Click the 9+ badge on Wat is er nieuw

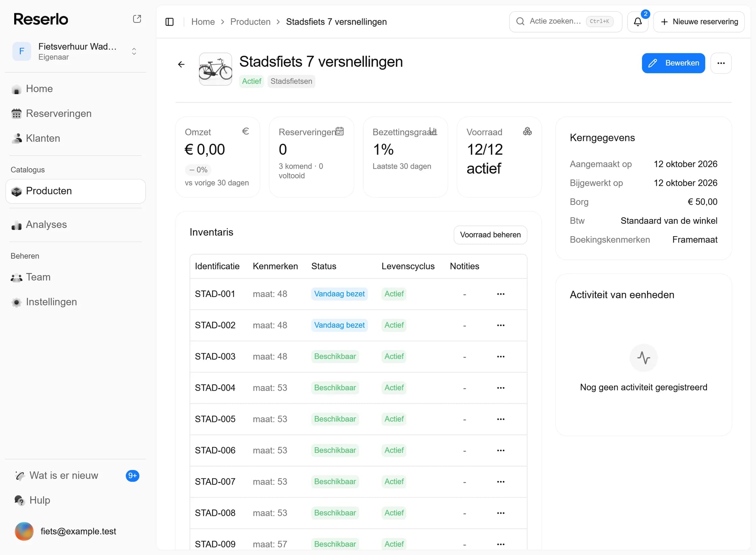click(x=133, y=476)
